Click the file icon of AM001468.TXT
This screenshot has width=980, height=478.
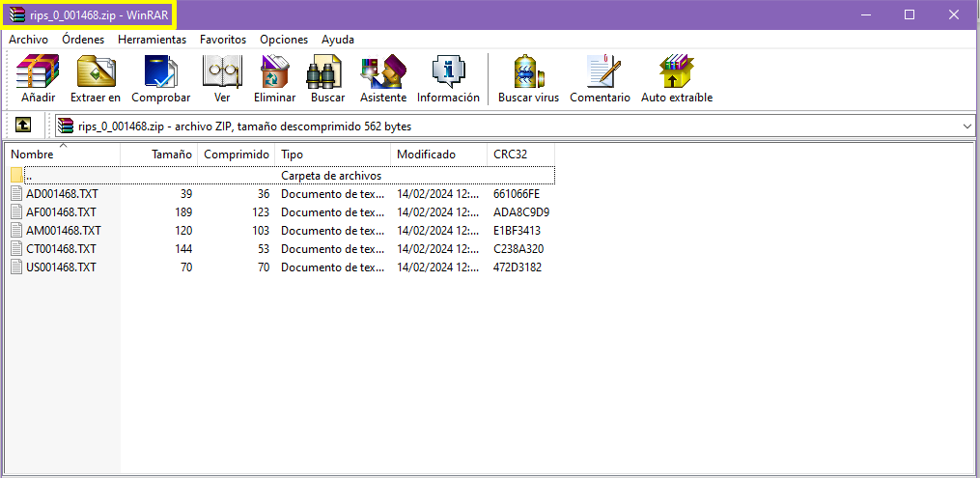point(17,231)
